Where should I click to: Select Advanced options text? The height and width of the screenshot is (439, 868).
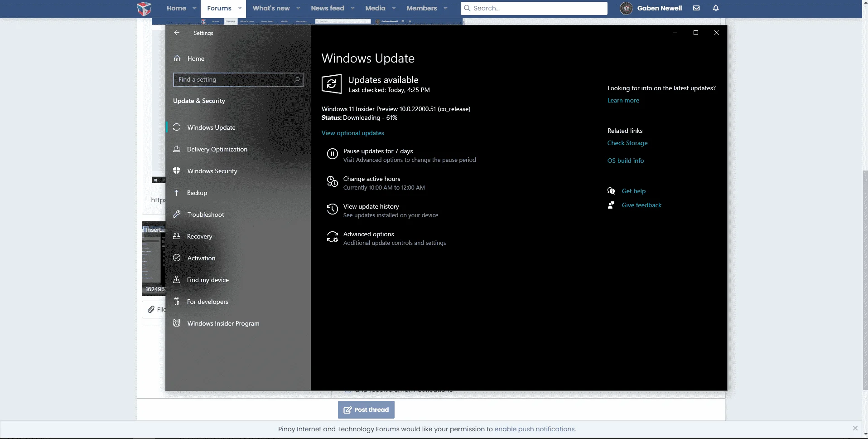click(368, 234)
